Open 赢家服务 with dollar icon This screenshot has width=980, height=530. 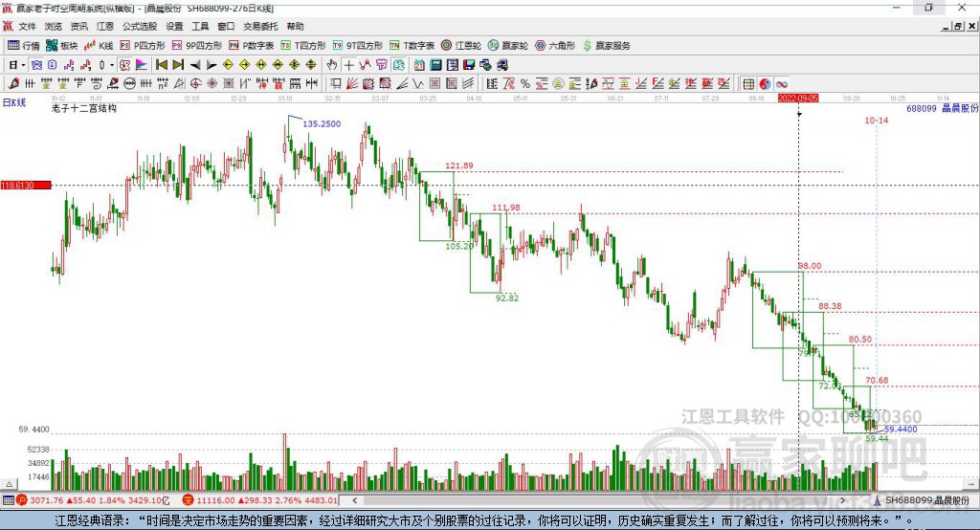click(x=607, y=46)
